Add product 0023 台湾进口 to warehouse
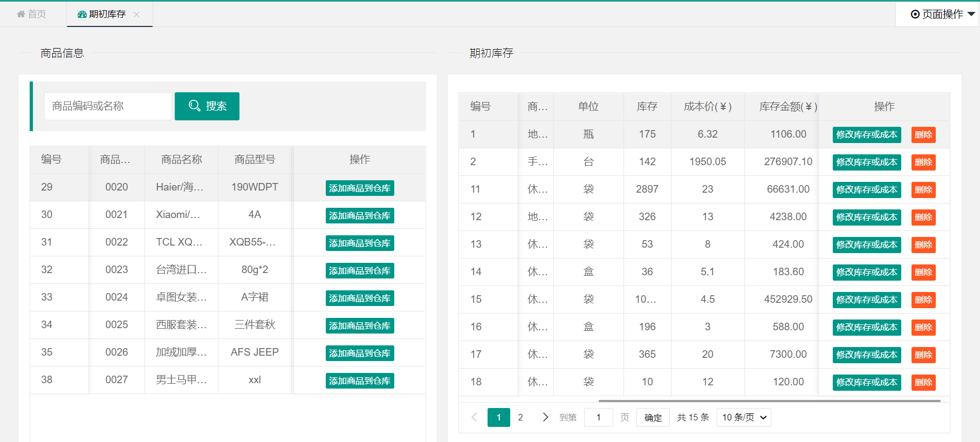 click(360, 270)
